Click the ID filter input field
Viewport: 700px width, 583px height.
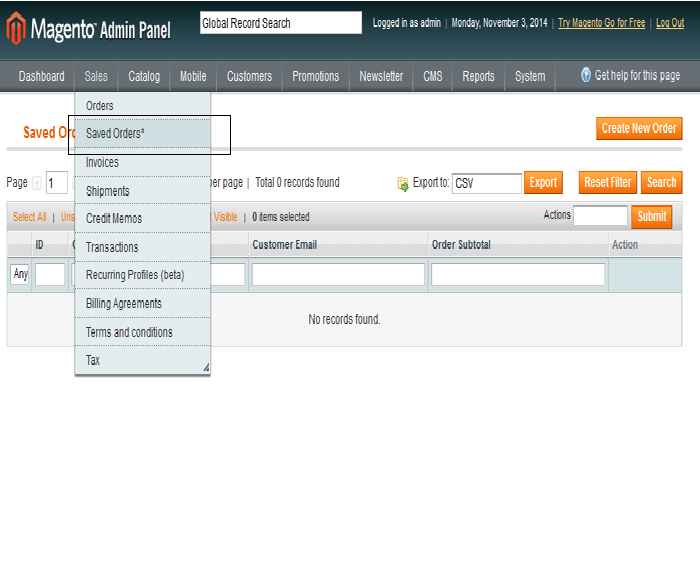click(x=50, y=274)
